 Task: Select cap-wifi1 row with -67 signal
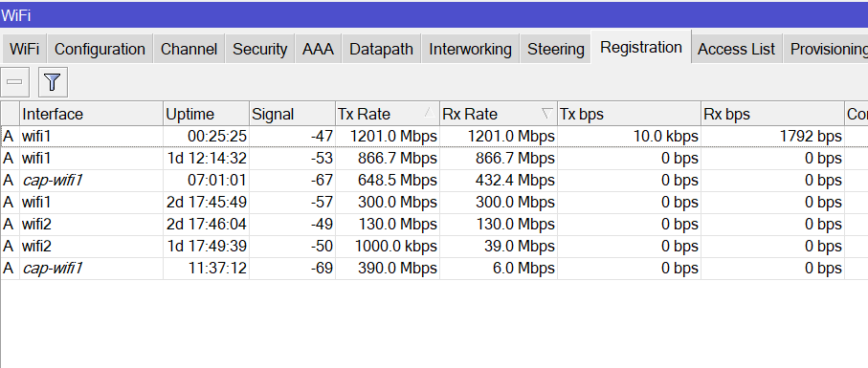pyautogui.click(x=434, y=180)
